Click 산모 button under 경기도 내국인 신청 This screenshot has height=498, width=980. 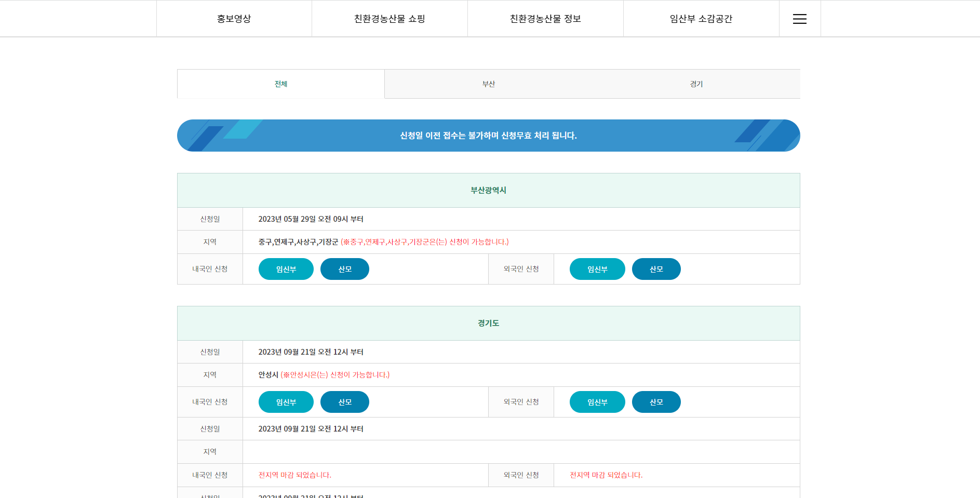pyautogui.click(x=345, y=402)
